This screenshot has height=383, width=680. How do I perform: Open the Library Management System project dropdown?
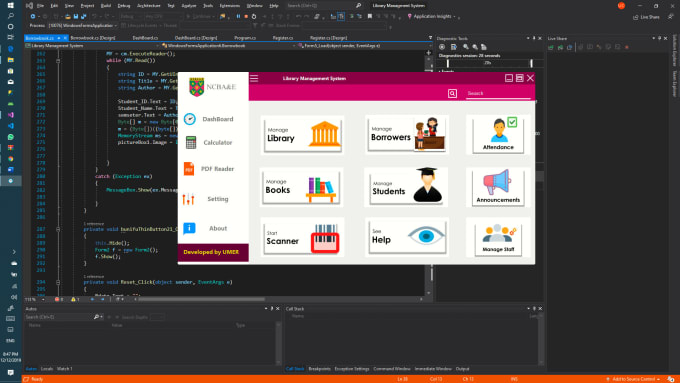click(x=92, y=46)
